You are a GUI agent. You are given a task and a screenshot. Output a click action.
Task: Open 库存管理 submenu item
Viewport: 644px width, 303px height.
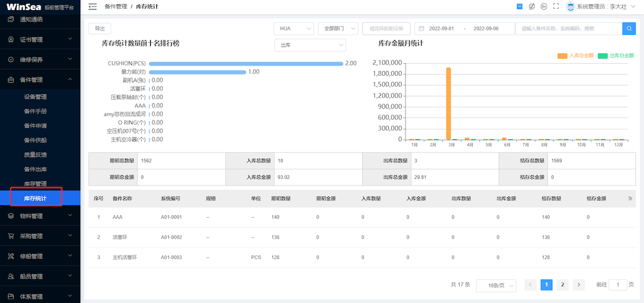[x=35, y=184]
